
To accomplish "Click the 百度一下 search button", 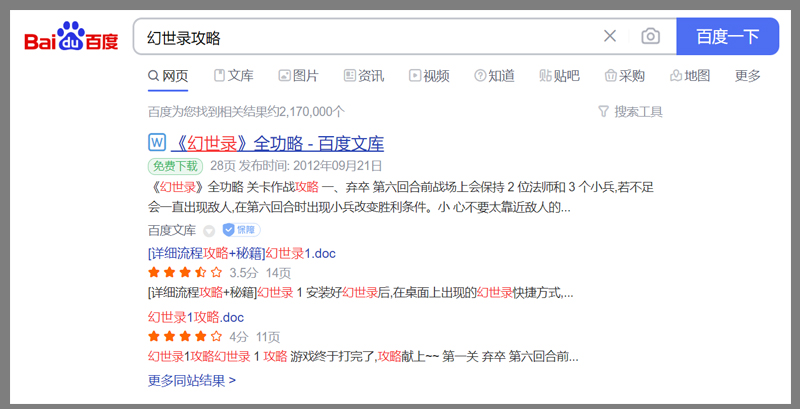I will pos(728,36).
